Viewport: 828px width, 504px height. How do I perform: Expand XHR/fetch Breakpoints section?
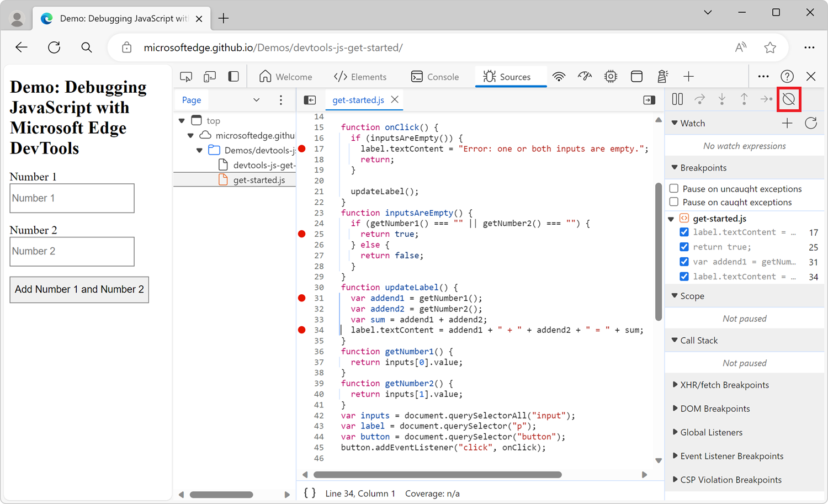(x=724, y=385)
